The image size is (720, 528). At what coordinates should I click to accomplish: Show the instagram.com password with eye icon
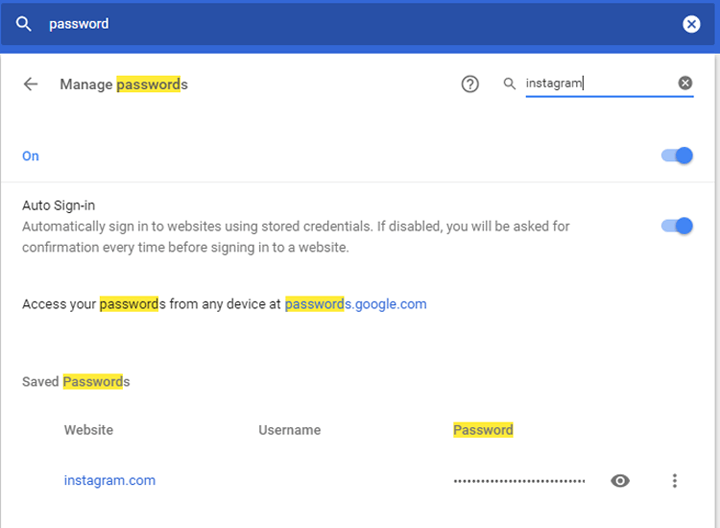(620, 481)
